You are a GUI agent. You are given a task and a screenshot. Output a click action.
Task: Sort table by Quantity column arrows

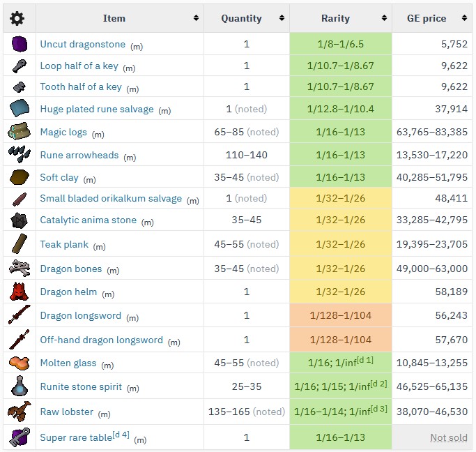tap(282, 18)
